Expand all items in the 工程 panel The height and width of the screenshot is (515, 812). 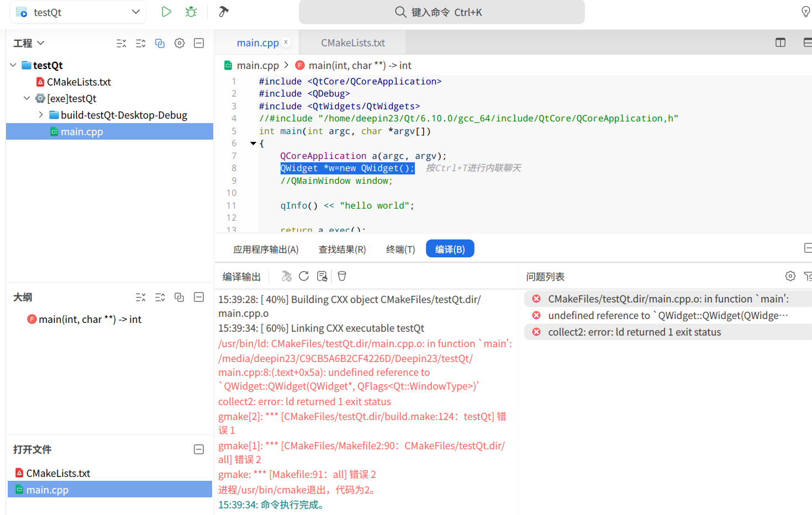click(141, 43)
